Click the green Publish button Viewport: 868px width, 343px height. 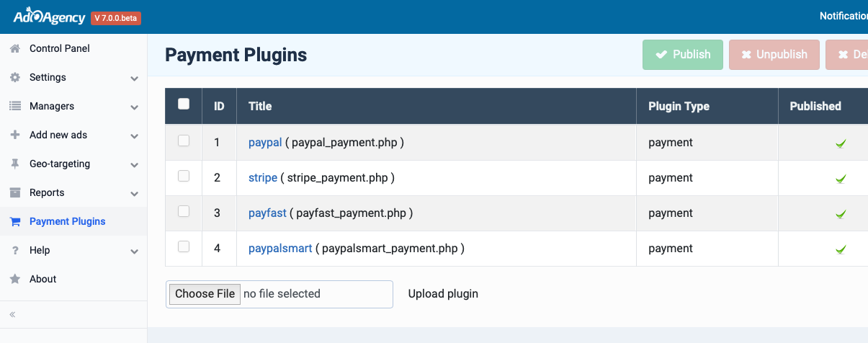[683, 55]
